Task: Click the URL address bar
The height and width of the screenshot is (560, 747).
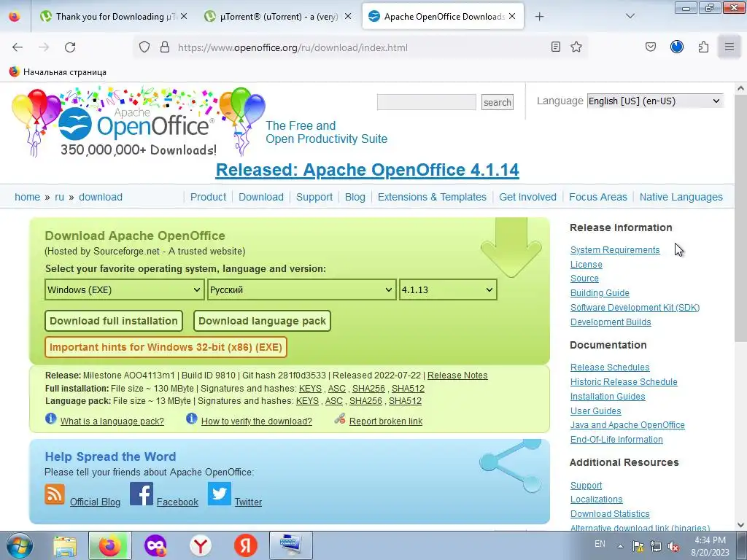Action: [362, 47]
